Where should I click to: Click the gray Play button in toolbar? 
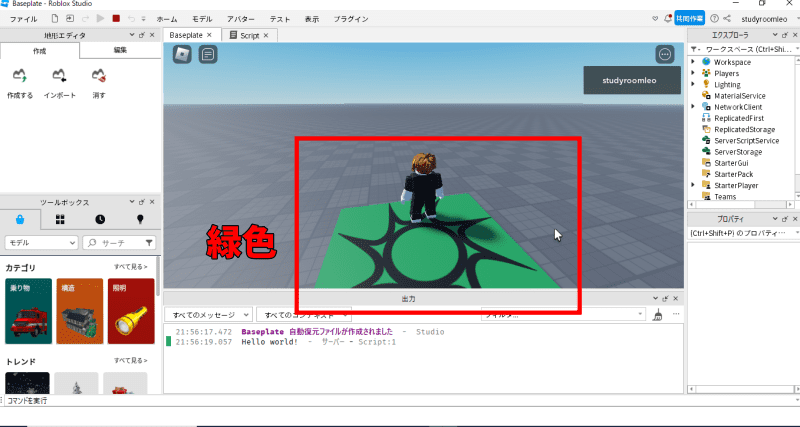point(101,19)
